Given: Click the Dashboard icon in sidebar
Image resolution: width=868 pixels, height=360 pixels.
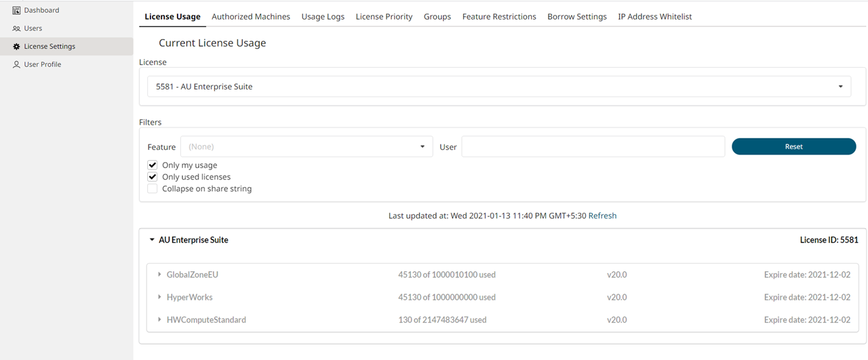Looking at the screenshot, I should point(16,10).
